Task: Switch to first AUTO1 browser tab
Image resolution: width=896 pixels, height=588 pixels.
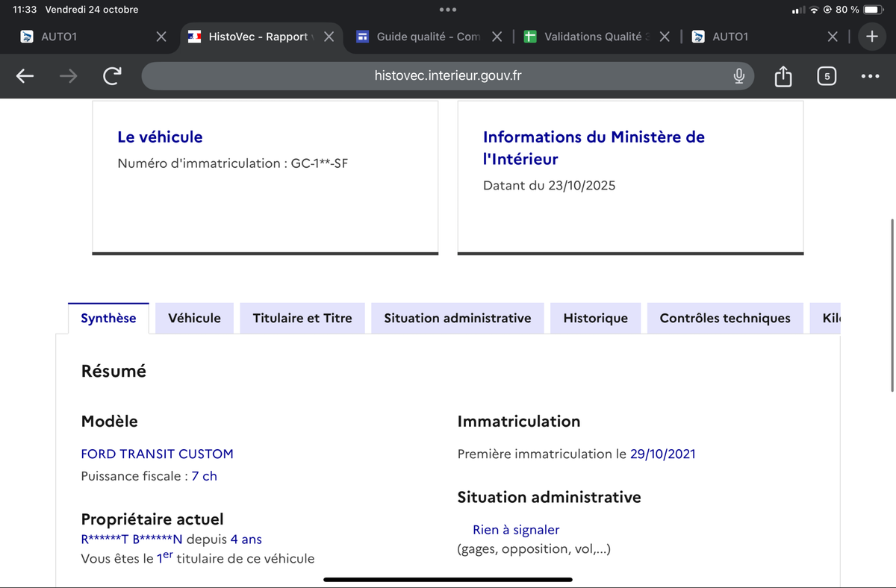Action: pyautogui.click(x=60, y=37)
